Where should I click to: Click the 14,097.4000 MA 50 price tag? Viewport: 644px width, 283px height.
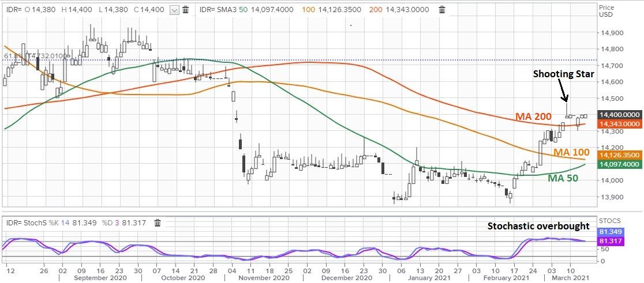point(620,164)
